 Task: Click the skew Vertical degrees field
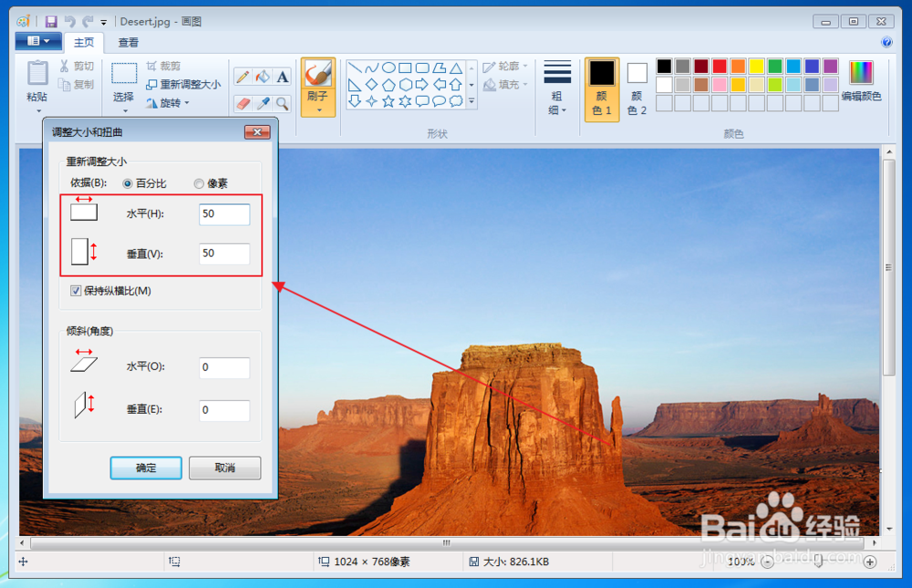pos(224,410)
